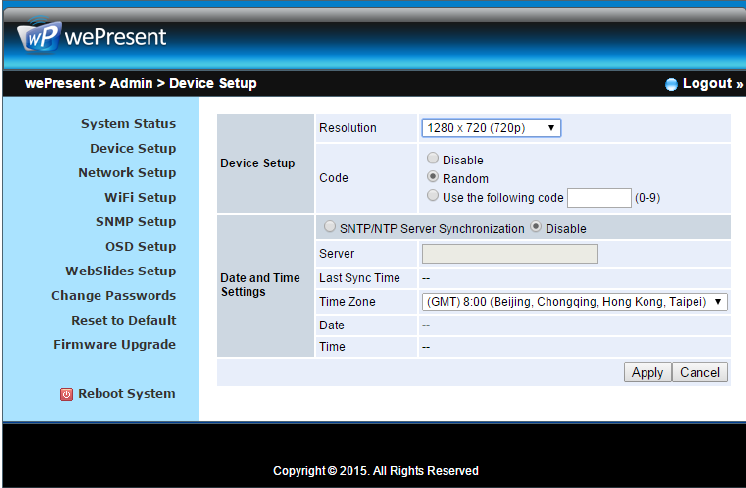This screenshot has width=746, height=488.
Task: Choose 'Use the following code' radio option
Action: 433,195
